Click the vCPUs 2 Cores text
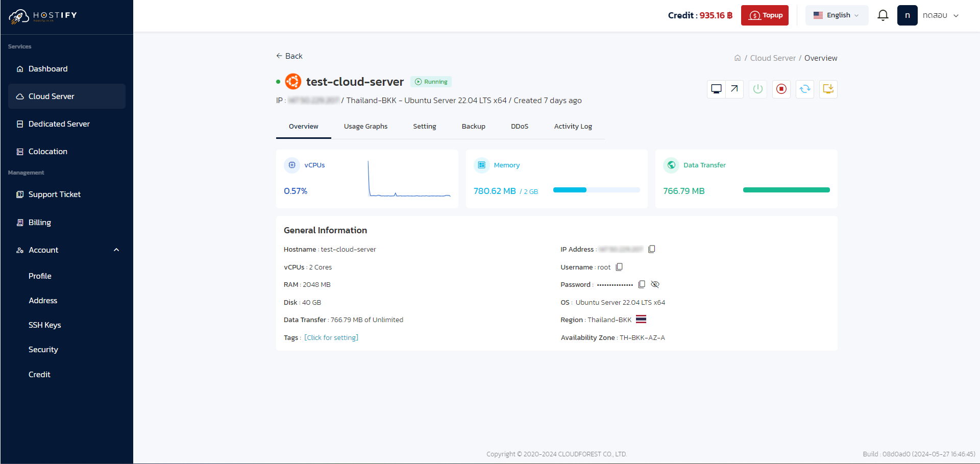The width and height of the screenshot is (980, 464). pos(308,267)
